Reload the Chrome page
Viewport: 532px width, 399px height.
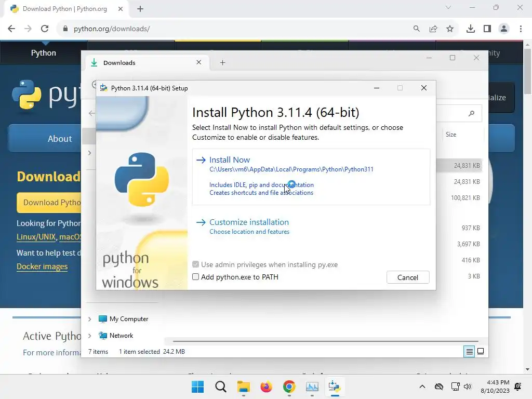45,29
